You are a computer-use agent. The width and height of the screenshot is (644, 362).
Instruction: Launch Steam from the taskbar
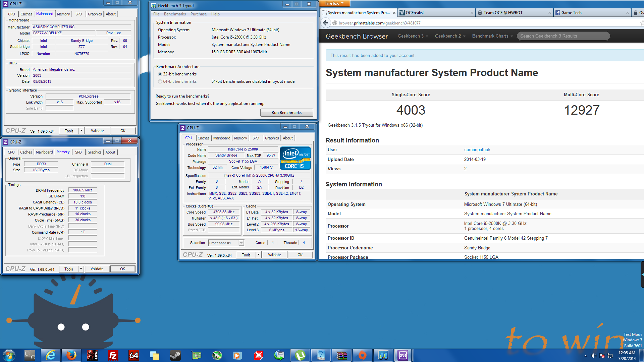click(x=175, y=355)
